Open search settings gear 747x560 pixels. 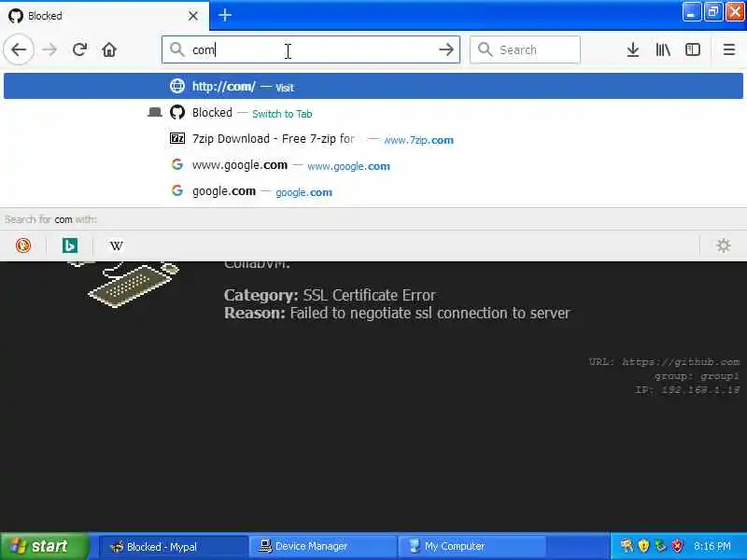[723, 245]
